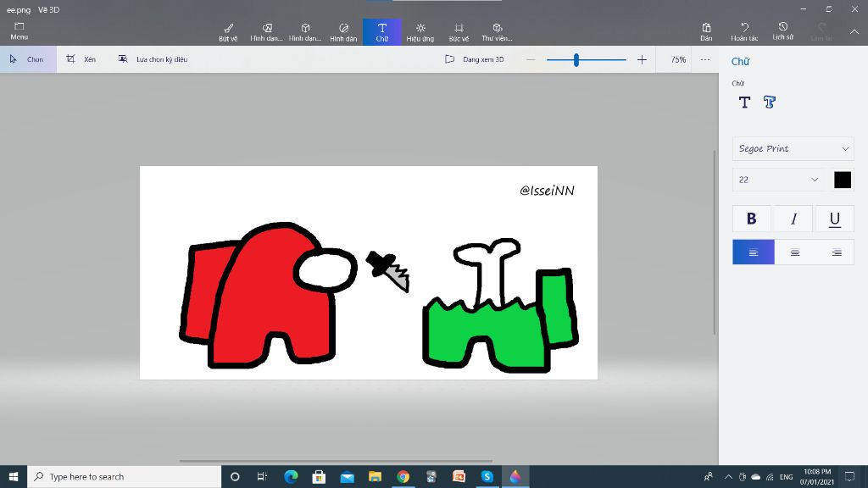Open Cortana circle icon in taskbar
This screenshot has width=868, height=488.
click(x=235, y=476)
